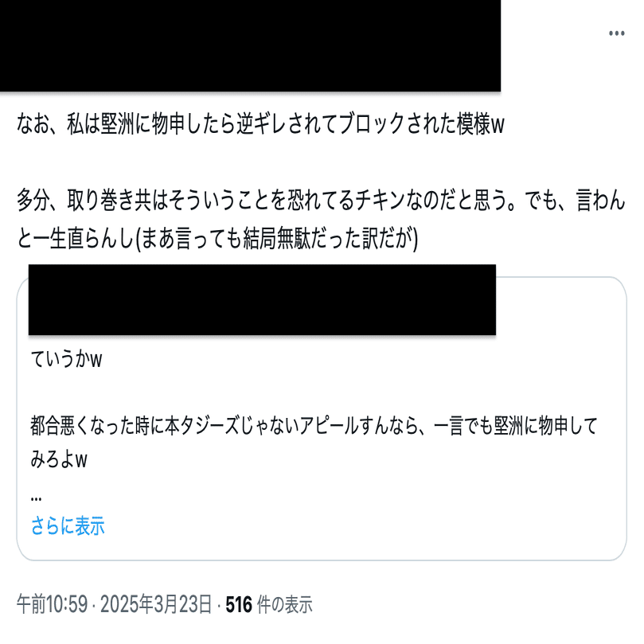
Task: Click the みろよw line in quoted post
Action: 59,459
